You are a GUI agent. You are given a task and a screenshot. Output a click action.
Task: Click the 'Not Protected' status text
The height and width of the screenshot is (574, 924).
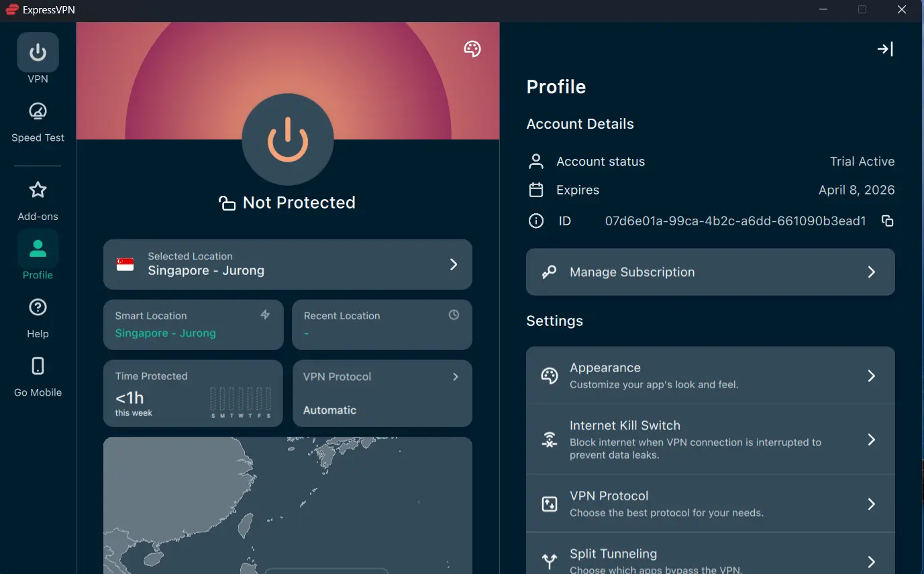tap(299, 203)
